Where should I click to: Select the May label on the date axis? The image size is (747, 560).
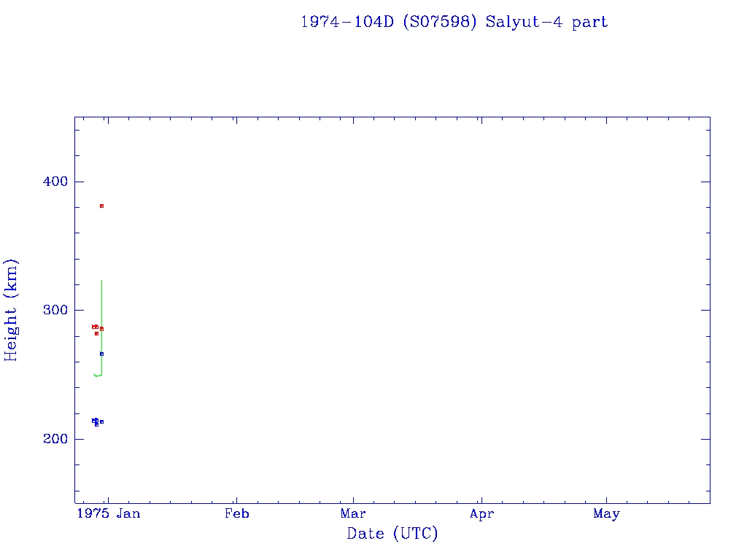click(x=606, y=514)
